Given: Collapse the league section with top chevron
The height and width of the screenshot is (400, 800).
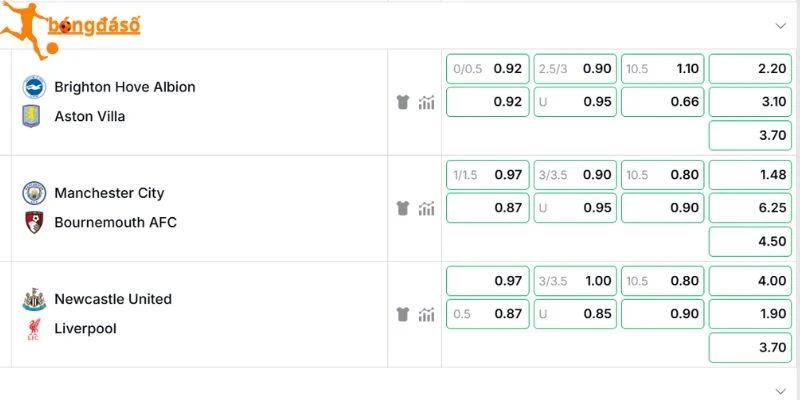Looking at the screenshot, I should click(x=781, y=26).
